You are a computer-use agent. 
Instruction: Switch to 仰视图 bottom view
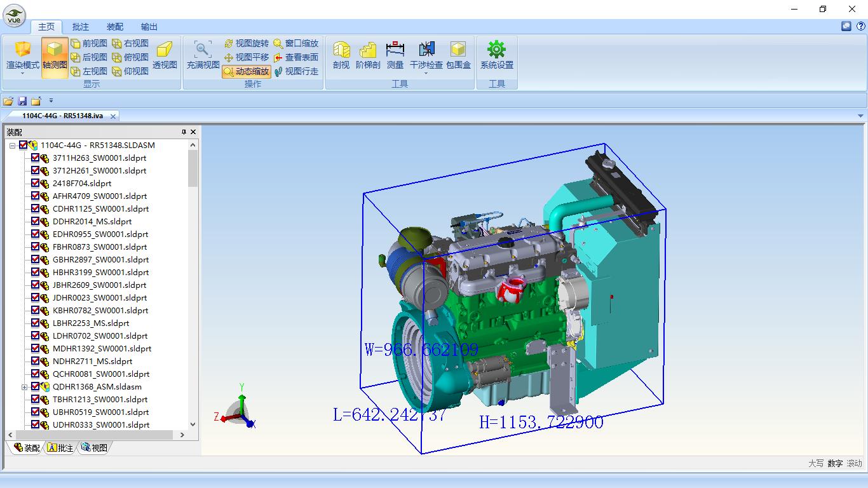(x=130, y=71)
